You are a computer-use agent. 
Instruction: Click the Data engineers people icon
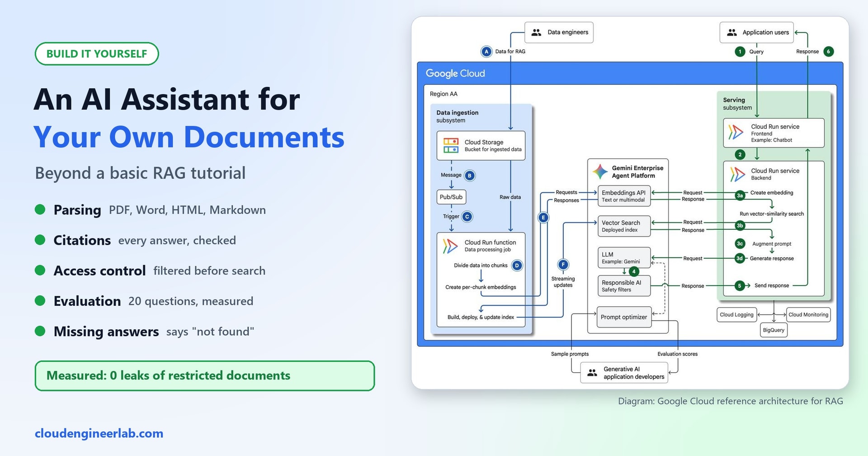(x=536, y=33)
